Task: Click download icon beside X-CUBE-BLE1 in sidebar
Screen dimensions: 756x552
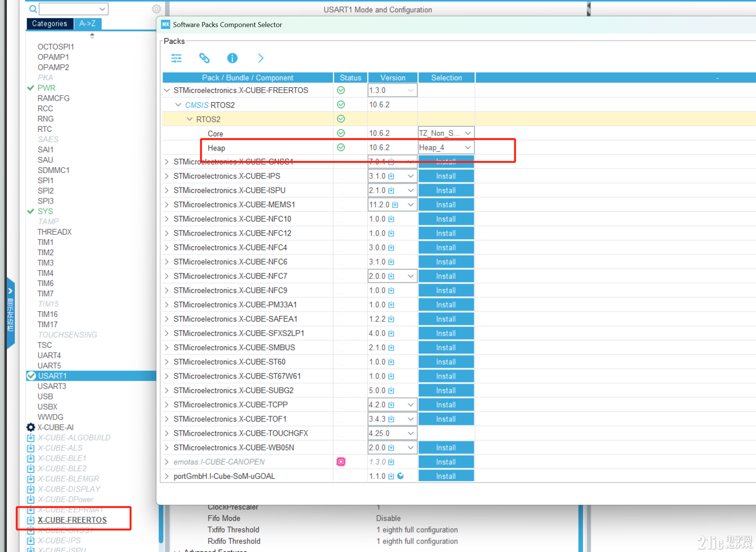Action: 31,458
